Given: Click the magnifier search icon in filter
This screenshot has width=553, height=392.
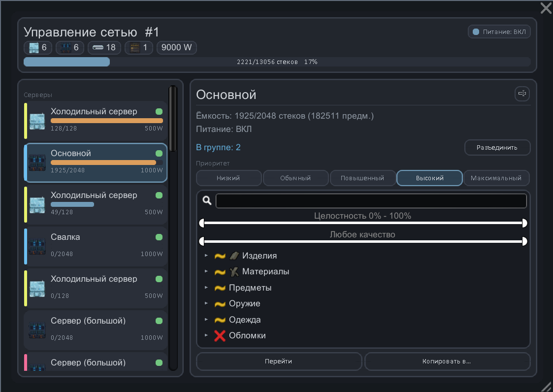Looking at the screenshot, I should pyautogui.click(x=207, y=200).
